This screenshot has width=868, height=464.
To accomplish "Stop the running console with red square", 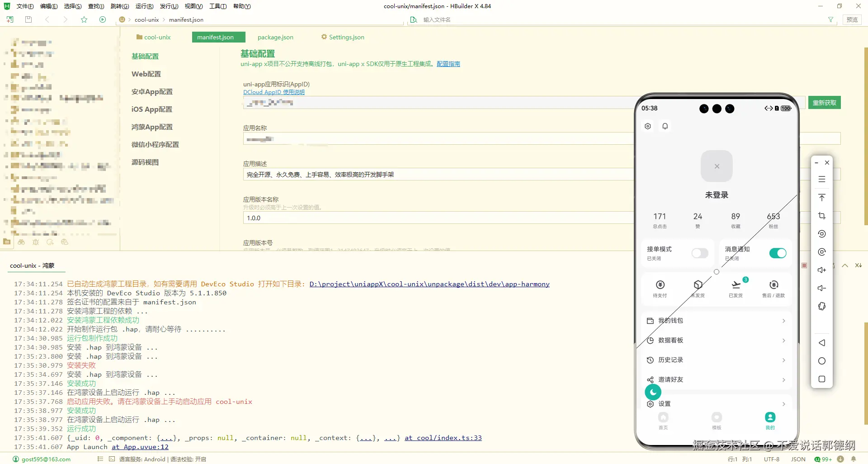I will [804, 265].
